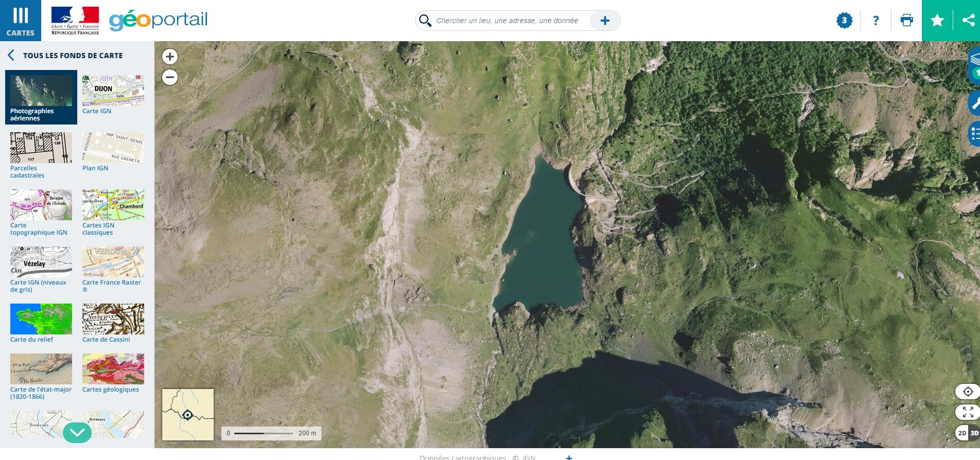Open the CARTES menu panel
The width and height of the screenshot is (980, 460).
21,21
